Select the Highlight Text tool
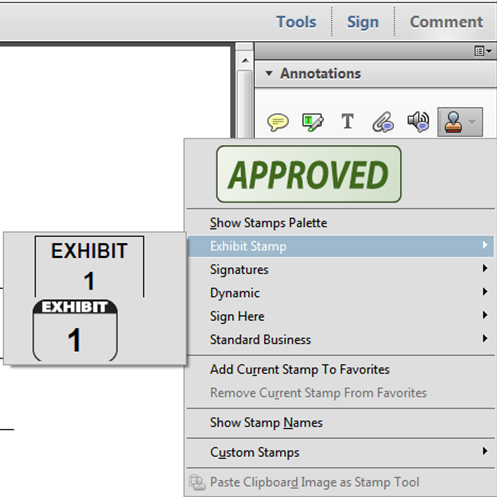 coord(312,122)
